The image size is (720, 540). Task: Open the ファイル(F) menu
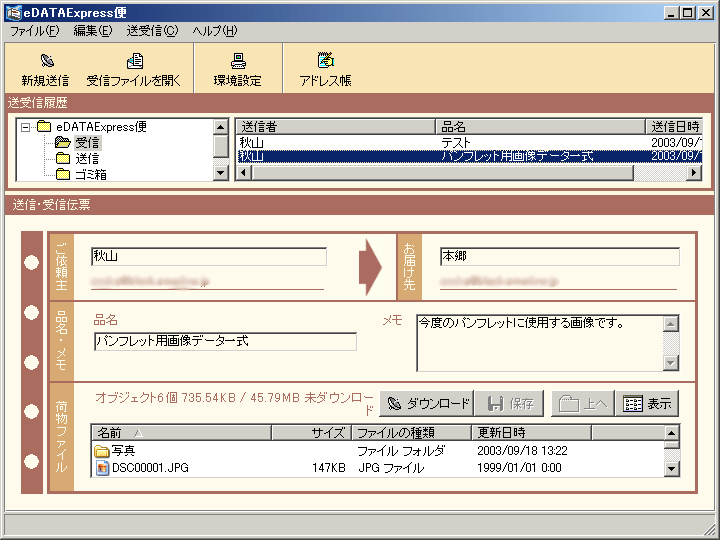pos(34,31)
